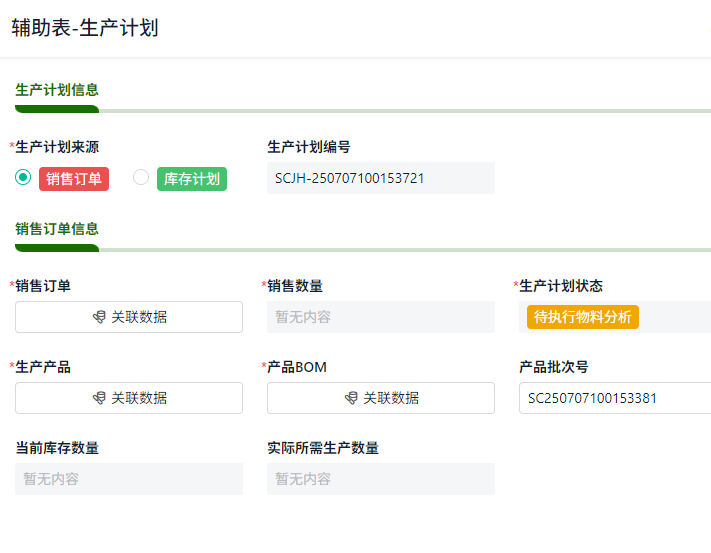Click the 生产计划编号 input field
Viewport: 711px width, 553px height.
380,178
